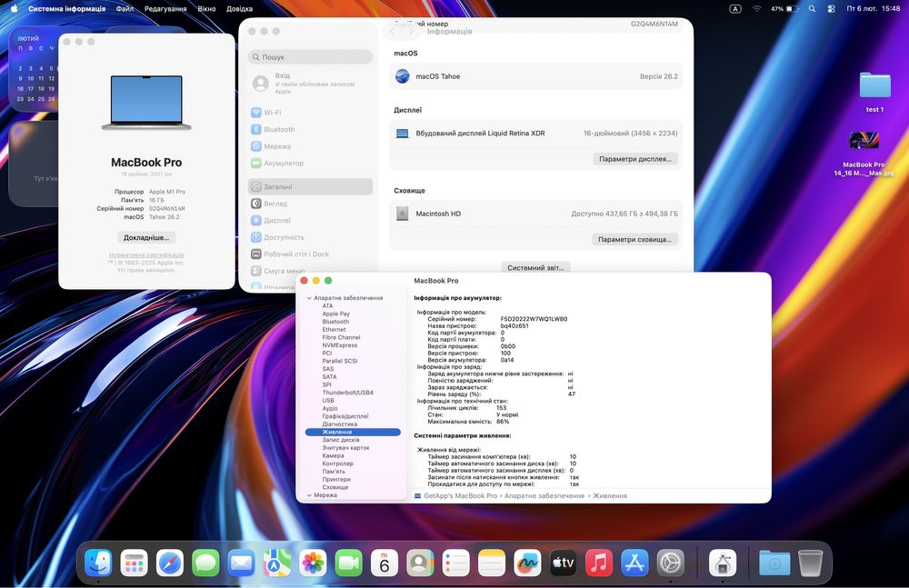
Task: Click date and time in menu bar
Action: pyautogui.click(x=873, y=9)
